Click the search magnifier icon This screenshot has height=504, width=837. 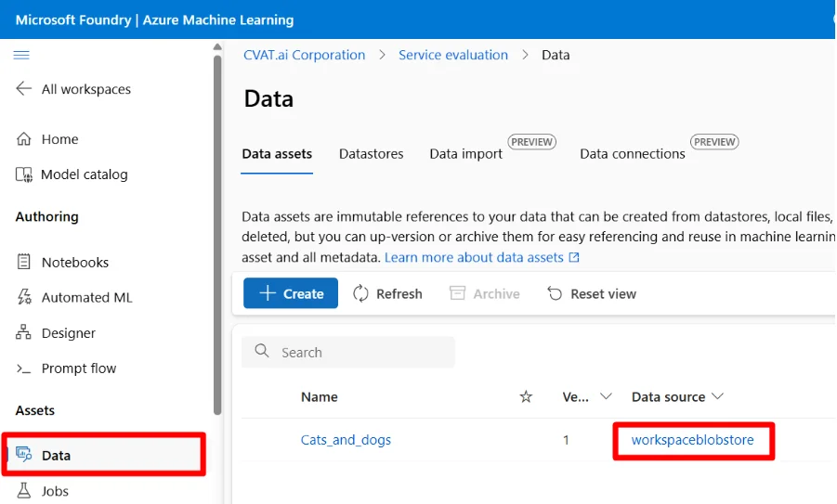[x=262, y=351]
